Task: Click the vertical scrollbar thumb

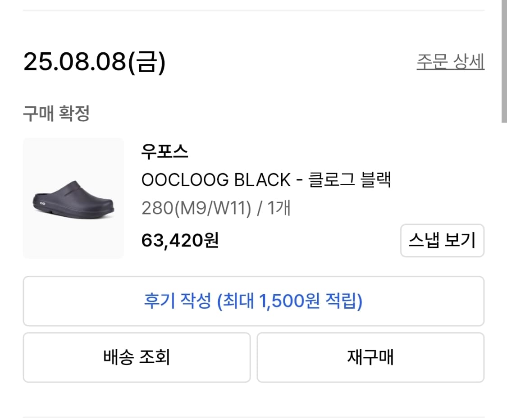Action: pyautogui.click(x=504, y=61)
